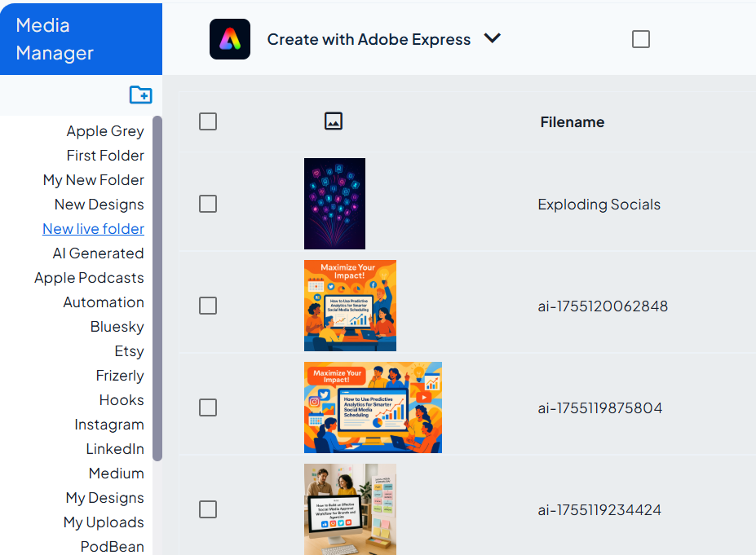Open the ai-1755119234424 office photo thumbnail

point(350,509)
